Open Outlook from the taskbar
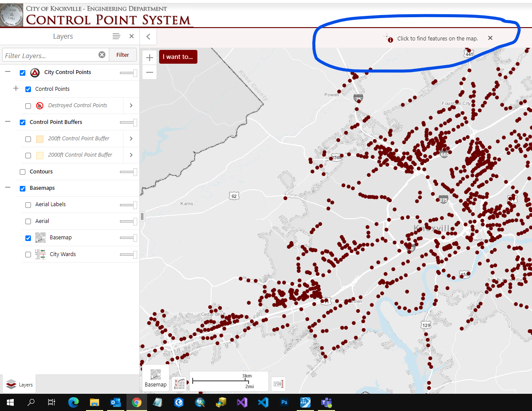This screenshot has height=411, width=532. (x=116, y=402)
